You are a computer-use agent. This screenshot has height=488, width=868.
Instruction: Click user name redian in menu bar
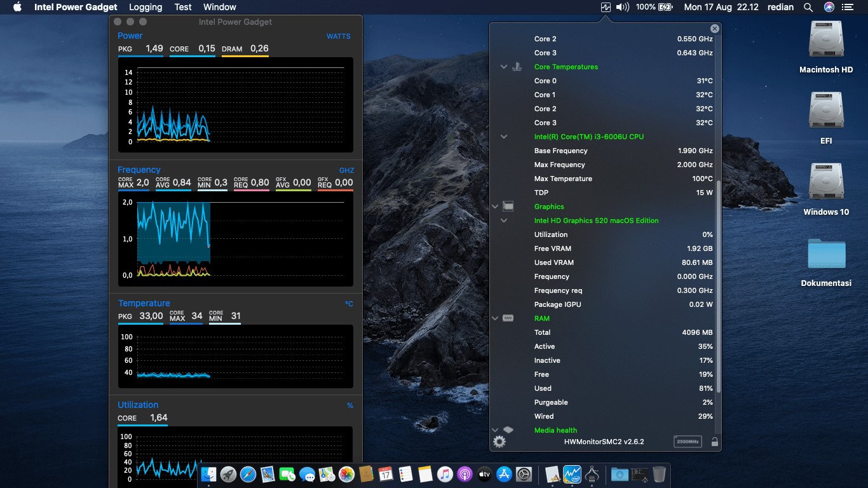click(780, 7)
